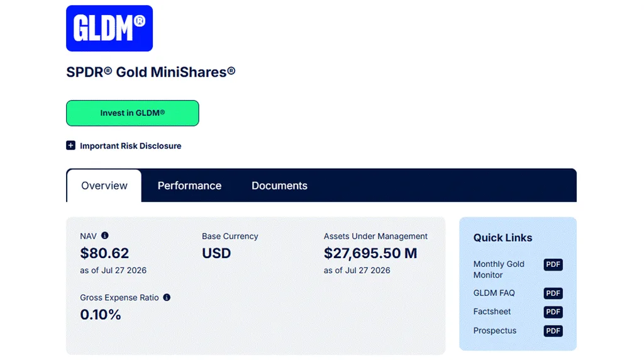
Task: Click the GLDM logo badge
Action: point(109,28)
